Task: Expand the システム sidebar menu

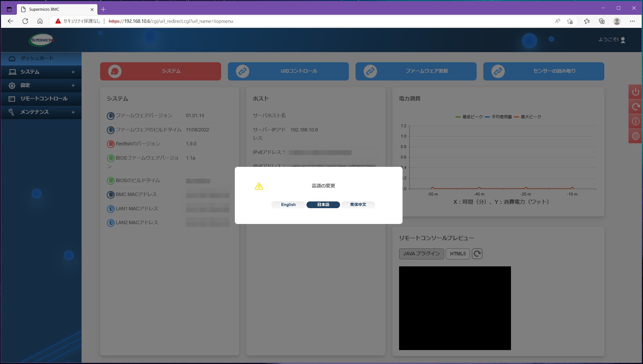Action: [x=73, y=72]
